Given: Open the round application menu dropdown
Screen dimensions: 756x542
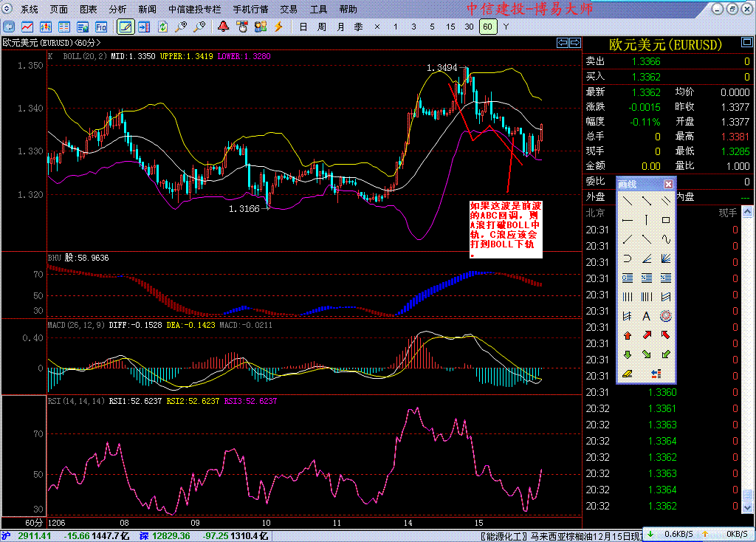Looking at the screenshot, I should 7,9.
